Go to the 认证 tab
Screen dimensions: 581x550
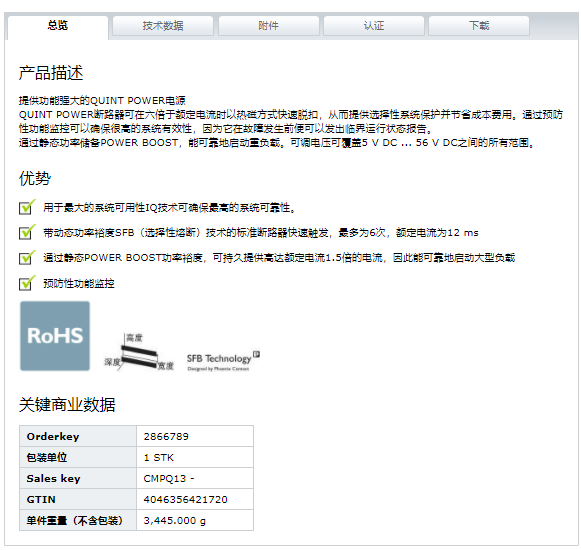[374, 26]
